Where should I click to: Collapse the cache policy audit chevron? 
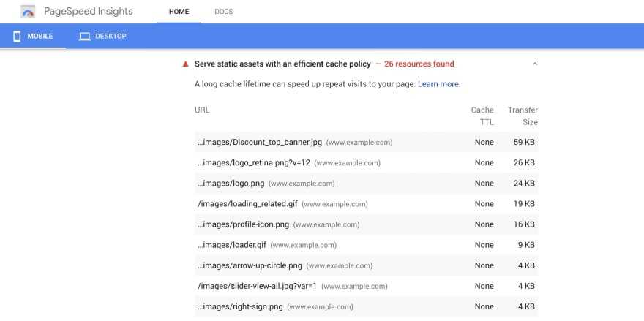point(534,64)
